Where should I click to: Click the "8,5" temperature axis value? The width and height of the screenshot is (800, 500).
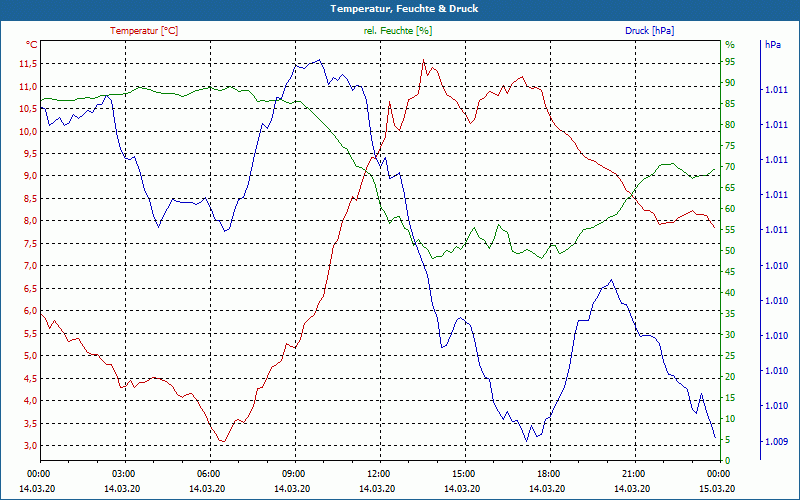coord(30,198)
